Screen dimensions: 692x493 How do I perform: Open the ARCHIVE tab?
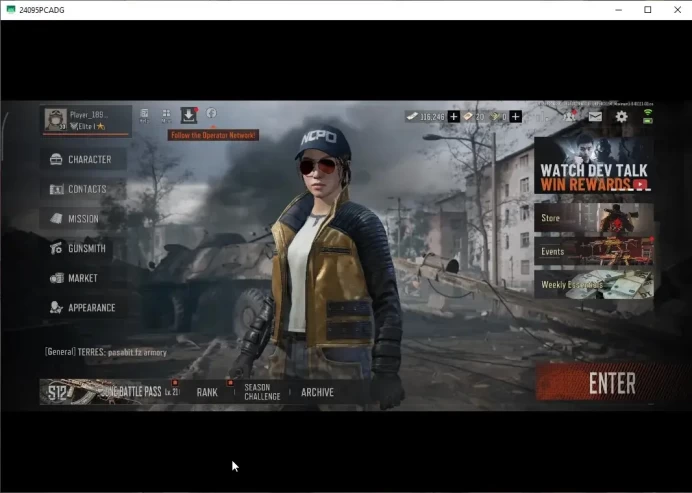coord(317,392)
